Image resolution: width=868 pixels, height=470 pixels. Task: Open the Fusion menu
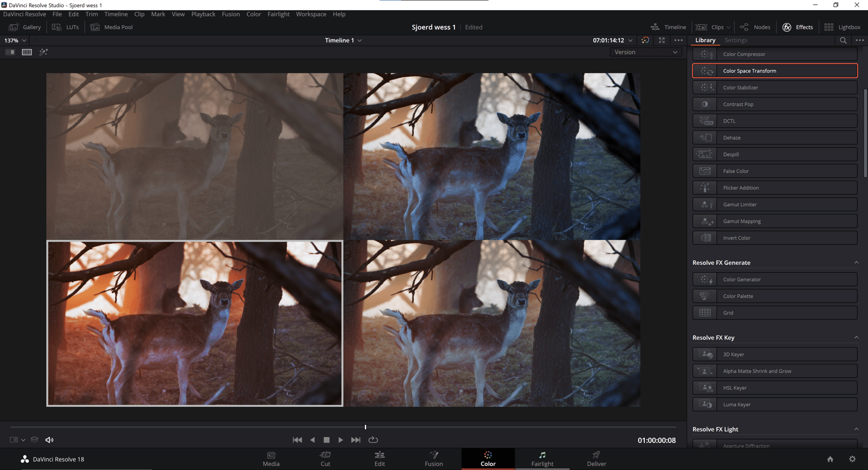pos(231,14)
